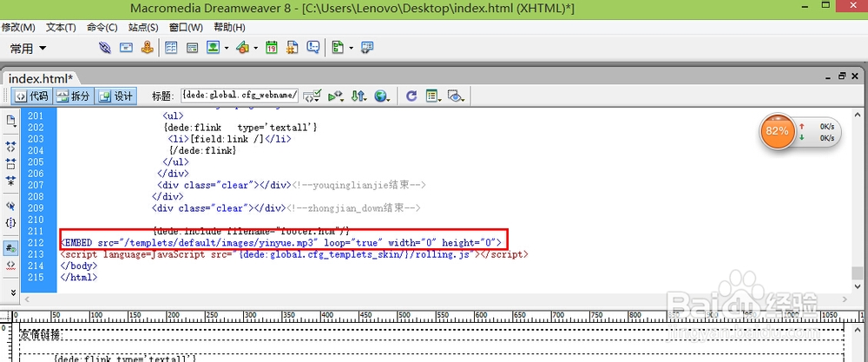The width and height of the screenshot is (868, 362).
Task: Open Visual Aids eye icon
Action: (x=456, y=96)
